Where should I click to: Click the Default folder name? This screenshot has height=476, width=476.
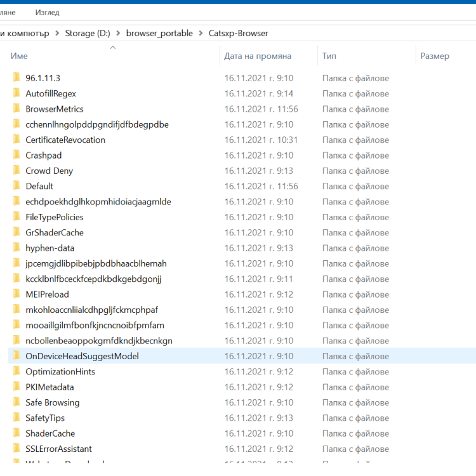click(x=39, y=186)
